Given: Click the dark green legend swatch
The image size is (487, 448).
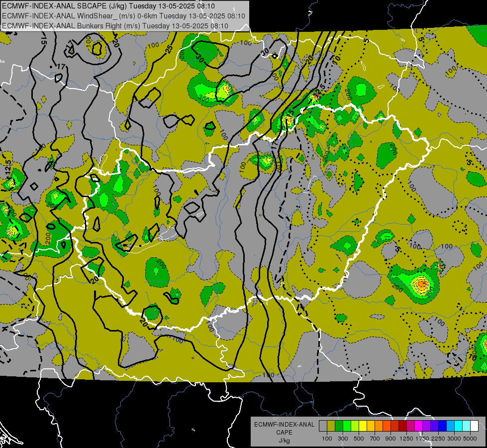Looking at the screenshot, I should pyautogui.click(x=339, y=426).
